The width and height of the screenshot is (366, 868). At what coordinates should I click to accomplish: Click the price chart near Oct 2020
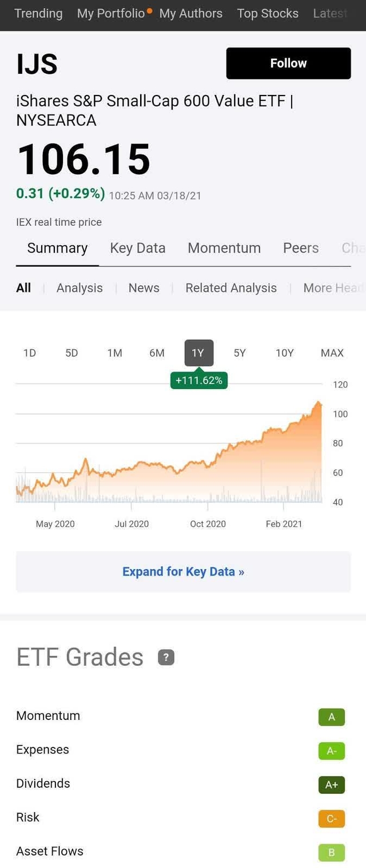[208, 463]
